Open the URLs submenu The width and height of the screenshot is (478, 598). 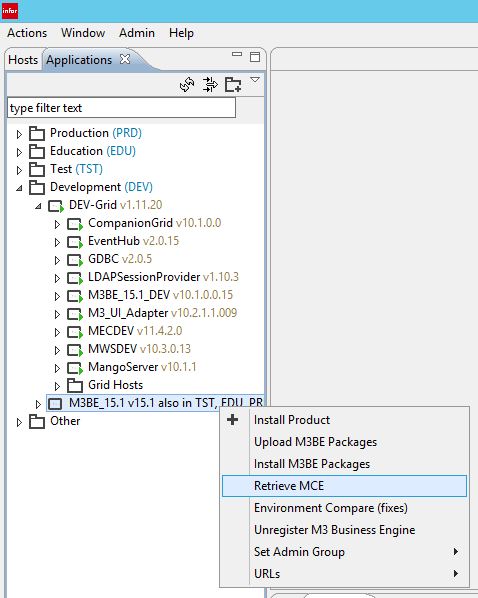[x=344, y=574]
